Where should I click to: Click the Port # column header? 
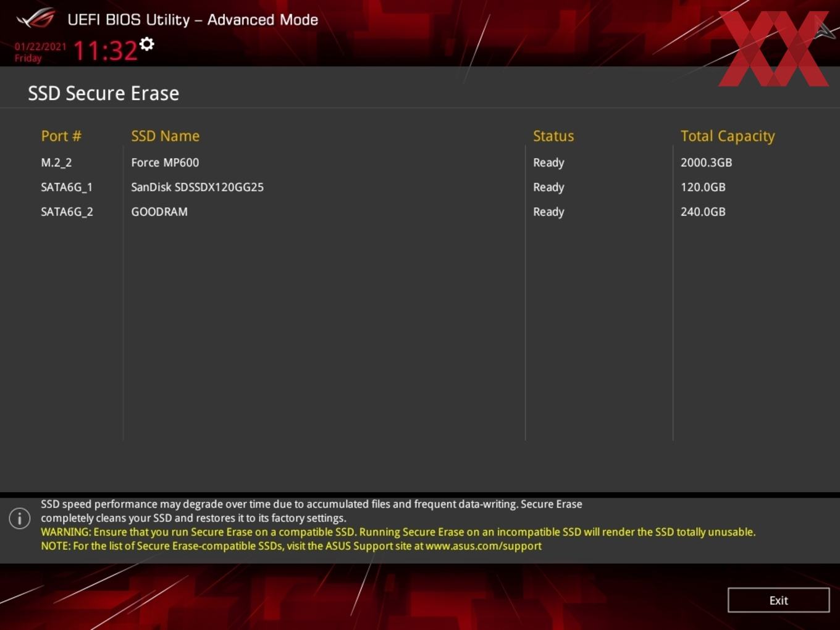pyautogui.click(x=61, y=136)
